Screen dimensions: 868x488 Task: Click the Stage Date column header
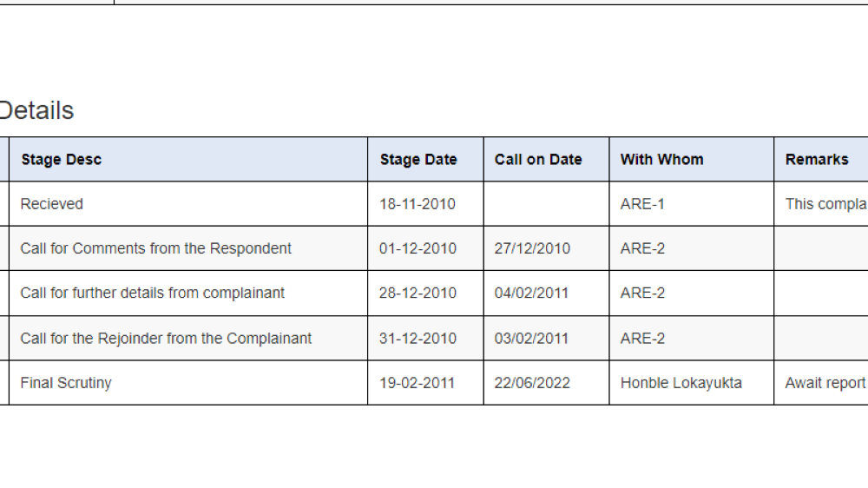(x=418, y=160)
